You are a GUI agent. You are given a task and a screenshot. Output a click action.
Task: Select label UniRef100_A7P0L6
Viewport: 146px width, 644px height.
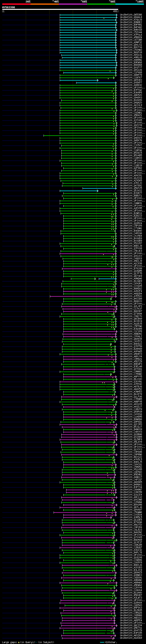pos(131,35)
